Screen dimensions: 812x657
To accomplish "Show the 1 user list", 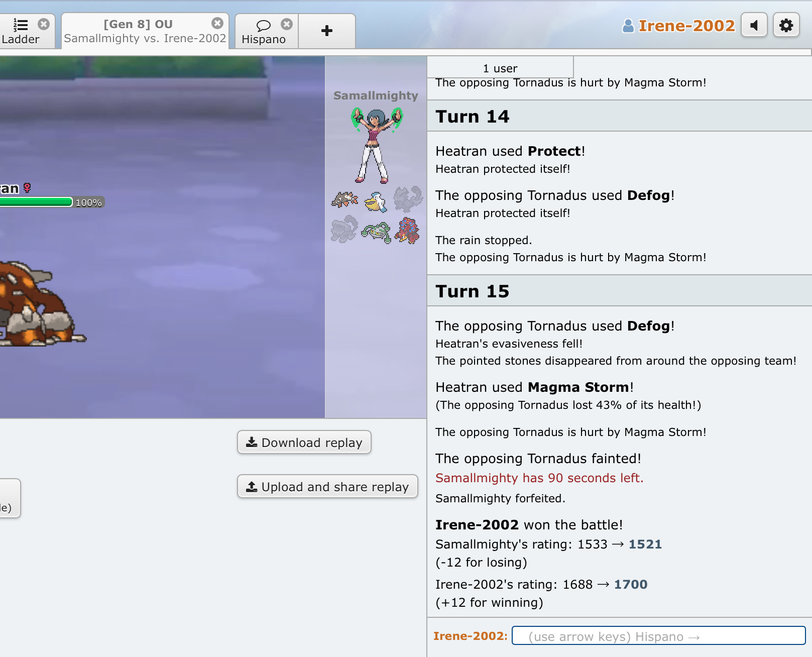I will click(500, 67).
